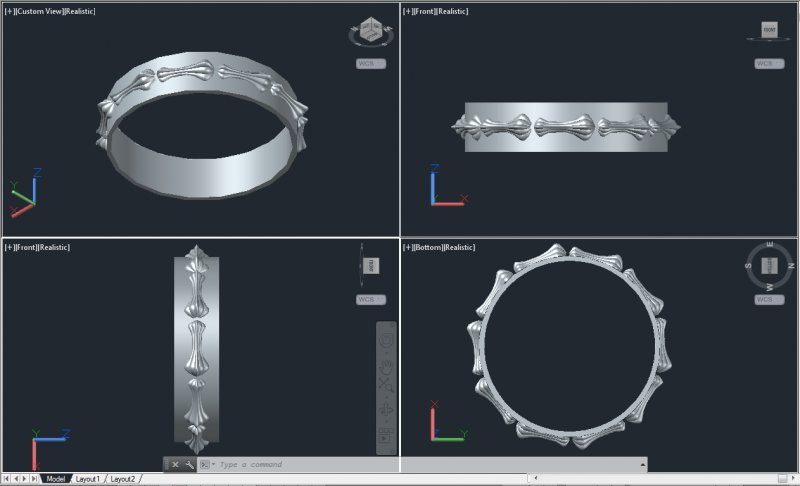Click the N compass direction on the Bottom ViewCube
The width and height of the screenshot is (800, 486).
pos(790,266)
